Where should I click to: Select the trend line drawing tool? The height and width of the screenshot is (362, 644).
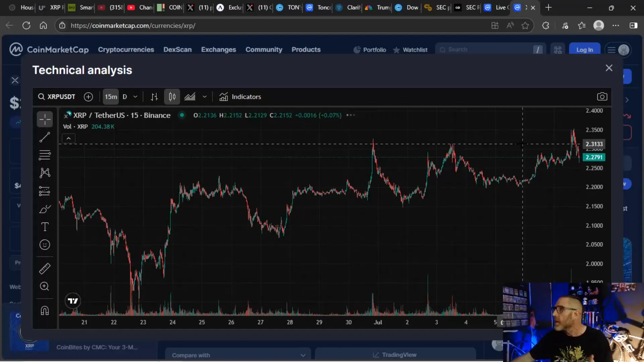pos(45,137)
